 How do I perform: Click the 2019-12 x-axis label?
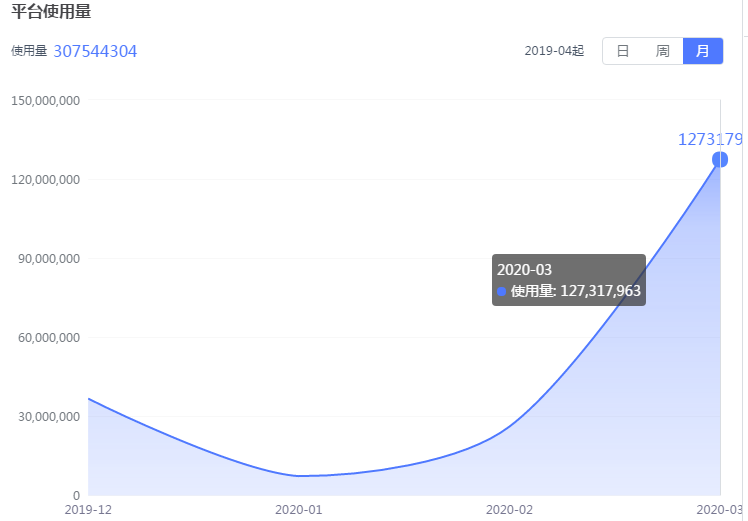[x=88, y=510]
